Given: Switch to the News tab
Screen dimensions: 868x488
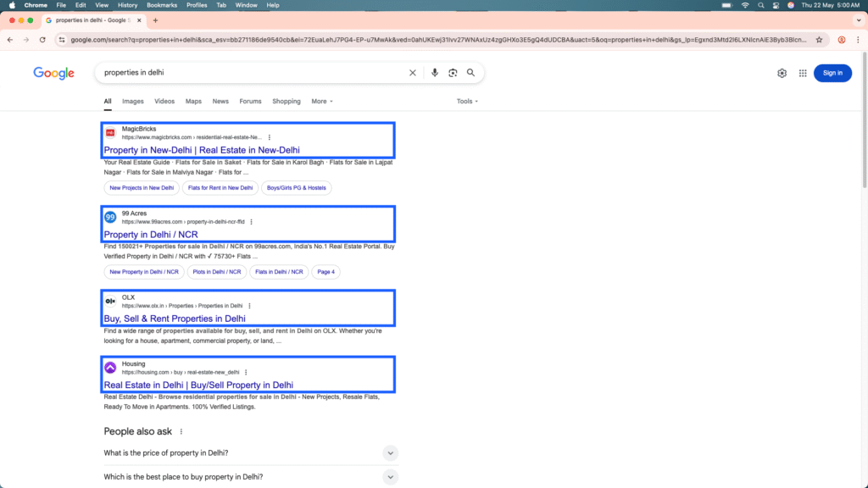Looking at the screenshot, I should coord(220,102).
